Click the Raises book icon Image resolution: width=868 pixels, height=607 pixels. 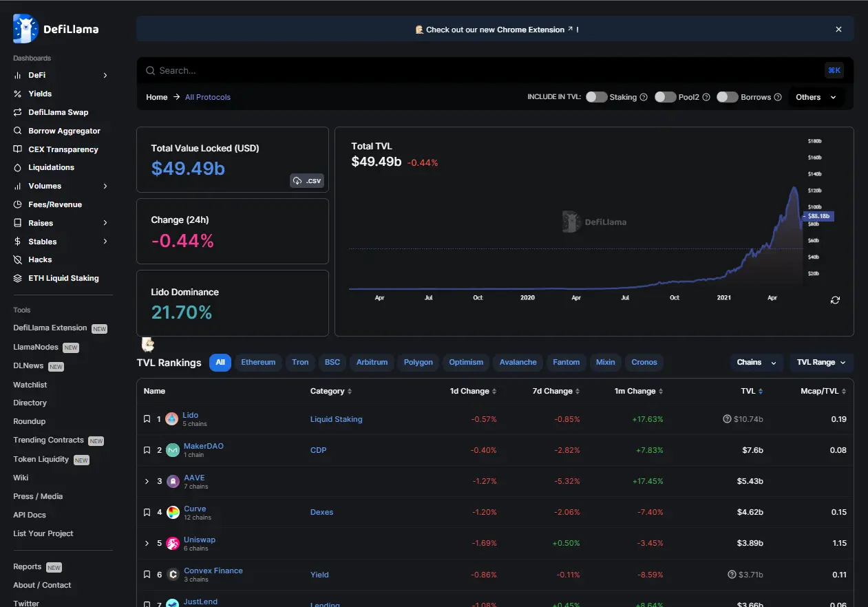pos(18,223)
